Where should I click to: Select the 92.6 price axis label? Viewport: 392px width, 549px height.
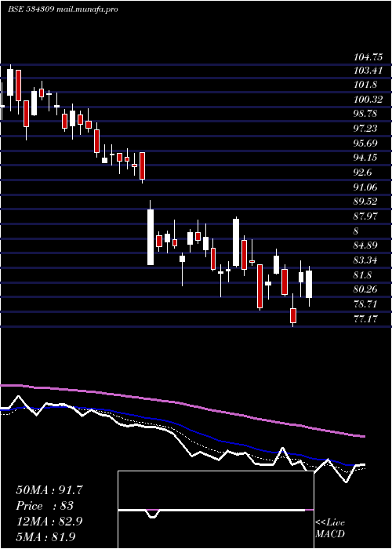363,173
